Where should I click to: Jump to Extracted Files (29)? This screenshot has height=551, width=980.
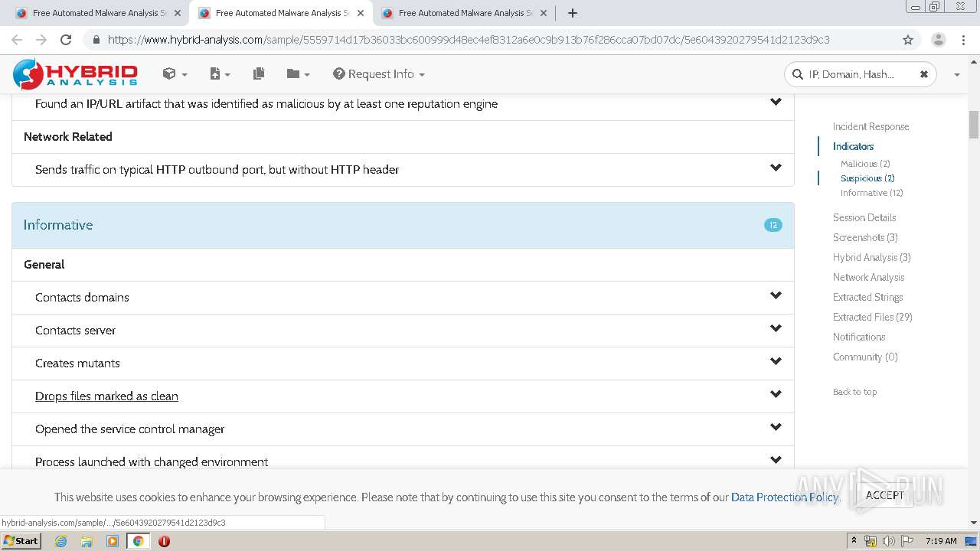[872, 318]
